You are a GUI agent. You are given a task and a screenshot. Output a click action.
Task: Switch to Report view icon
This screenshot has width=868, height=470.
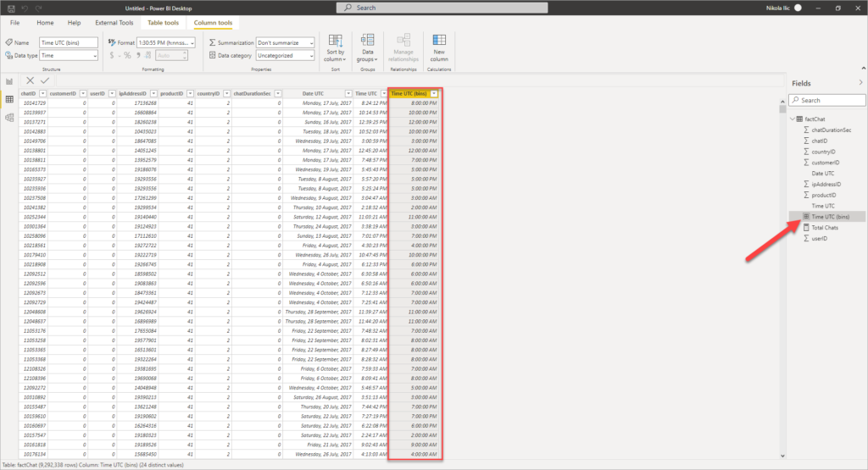coord(9,81)
